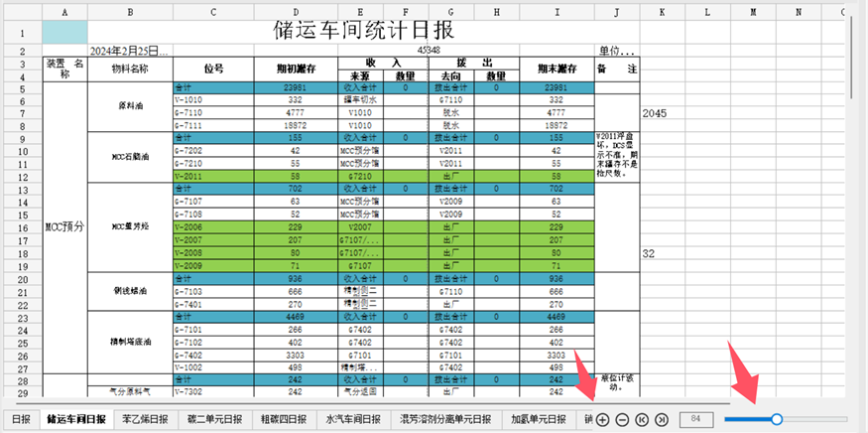
Task: Click the 2045 value in column K
Action: tap(663, 113)
